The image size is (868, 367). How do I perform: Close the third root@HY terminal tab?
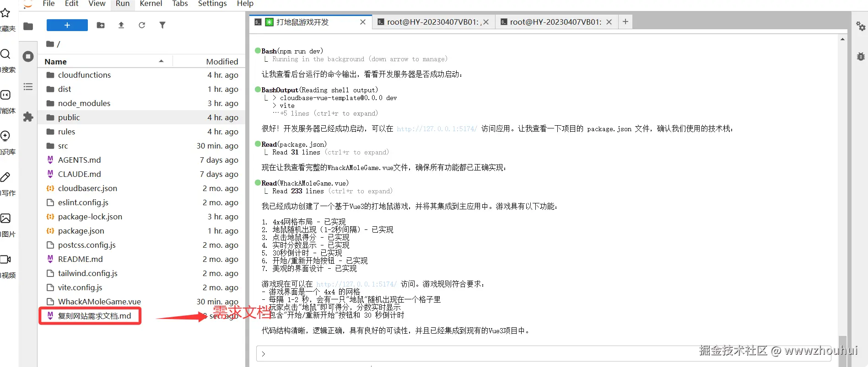609,22
